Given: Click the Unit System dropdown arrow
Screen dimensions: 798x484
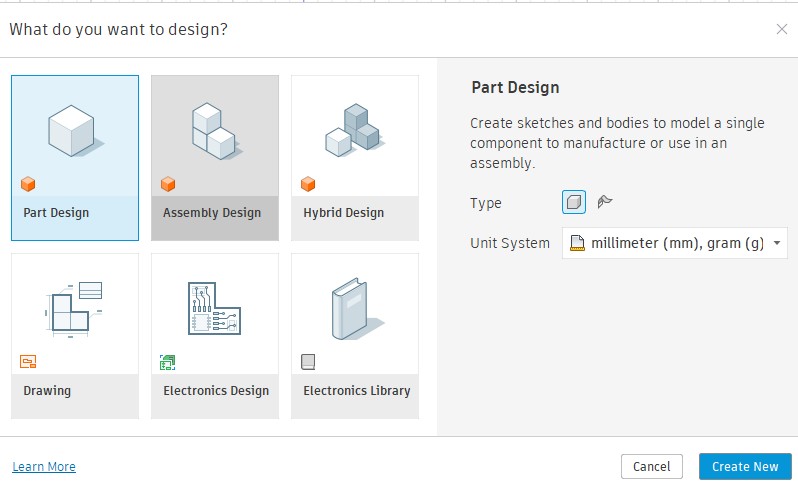Looking at the screenshot, I should (x=777, y=243).
